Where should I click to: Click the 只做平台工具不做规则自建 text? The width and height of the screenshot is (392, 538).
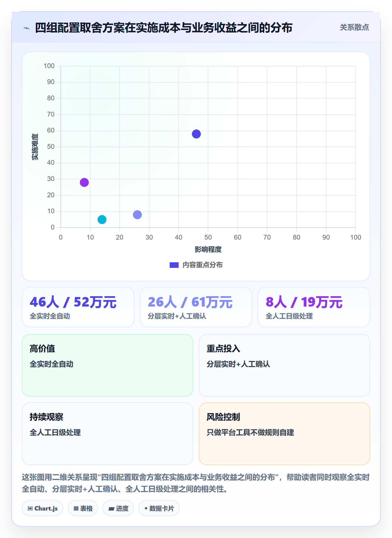click(x=250, y=432)
